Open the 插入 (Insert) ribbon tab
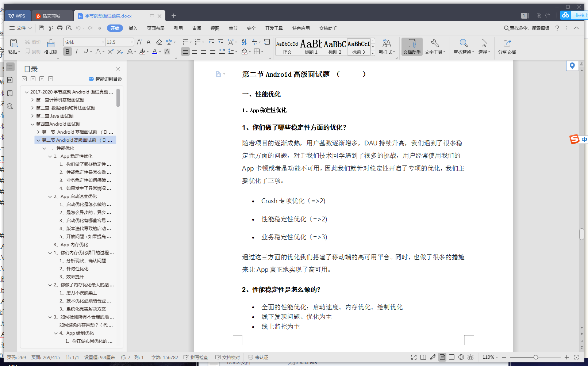This screenshot has height=366, width=588. click(133, 28)
